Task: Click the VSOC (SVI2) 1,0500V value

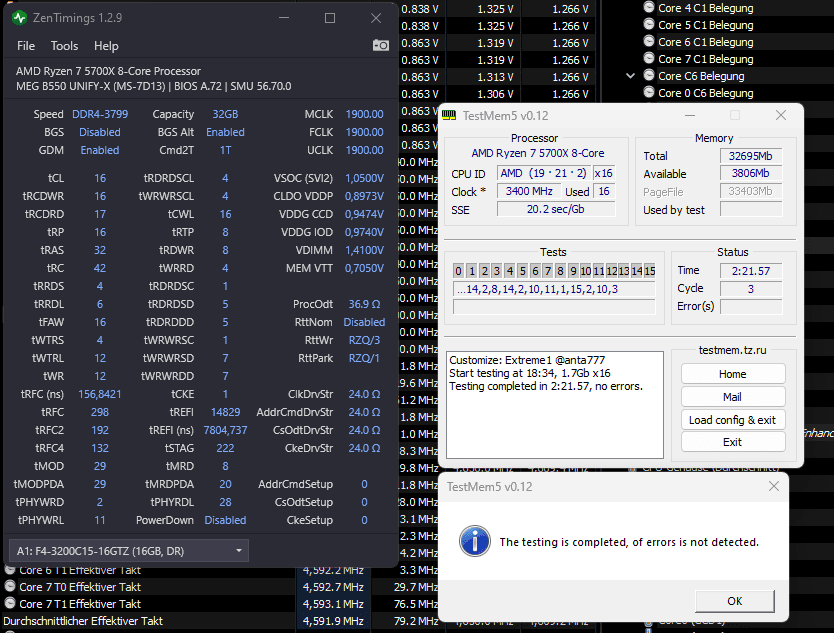Action: (x=364, y=178)
